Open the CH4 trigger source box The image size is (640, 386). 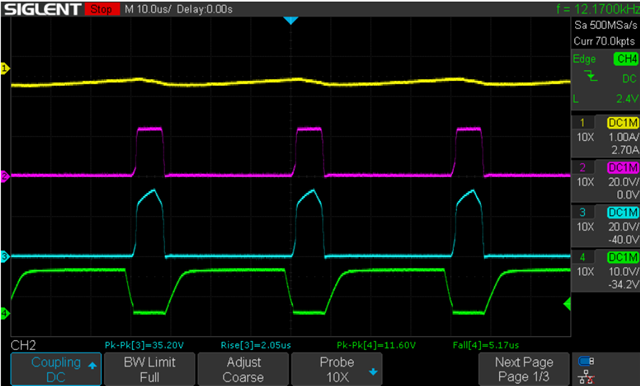(x=626, y=59)
